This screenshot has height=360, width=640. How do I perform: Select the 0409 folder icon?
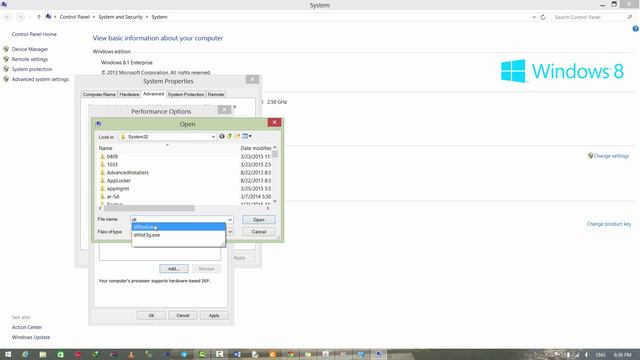click(102, 156)
